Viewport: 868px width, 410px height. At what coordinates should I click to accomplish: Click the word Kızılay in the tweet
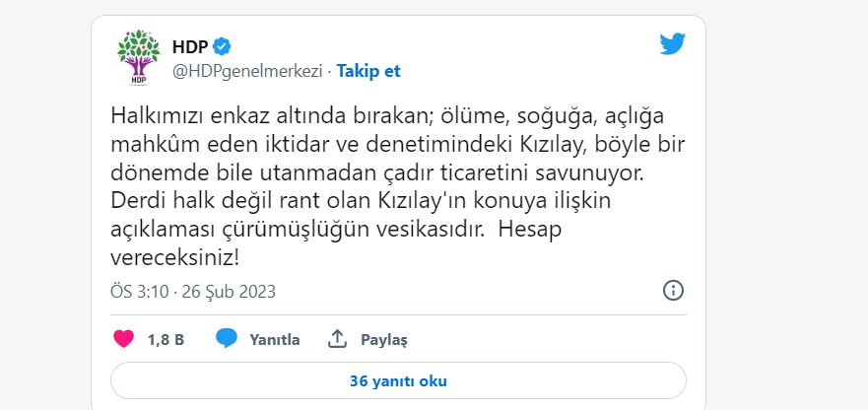coord(544,144)
